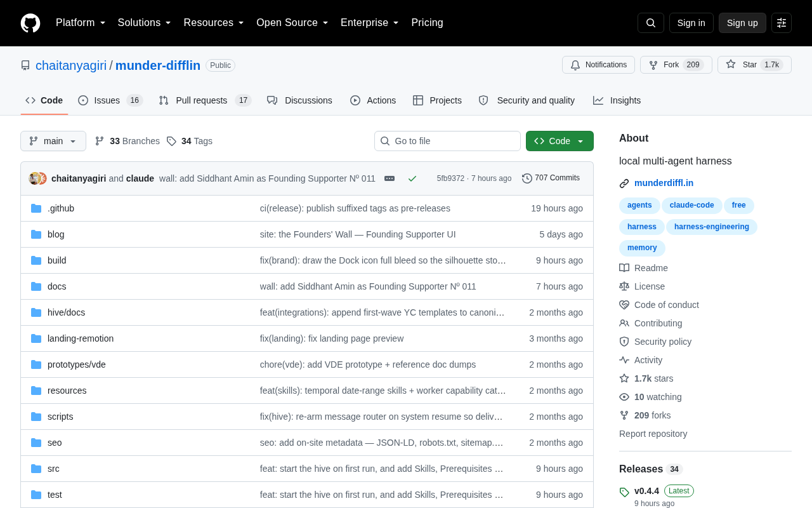Open the GitHub homepage logo
The width and height of the screenshot is (812, 508).
point(30,23)
